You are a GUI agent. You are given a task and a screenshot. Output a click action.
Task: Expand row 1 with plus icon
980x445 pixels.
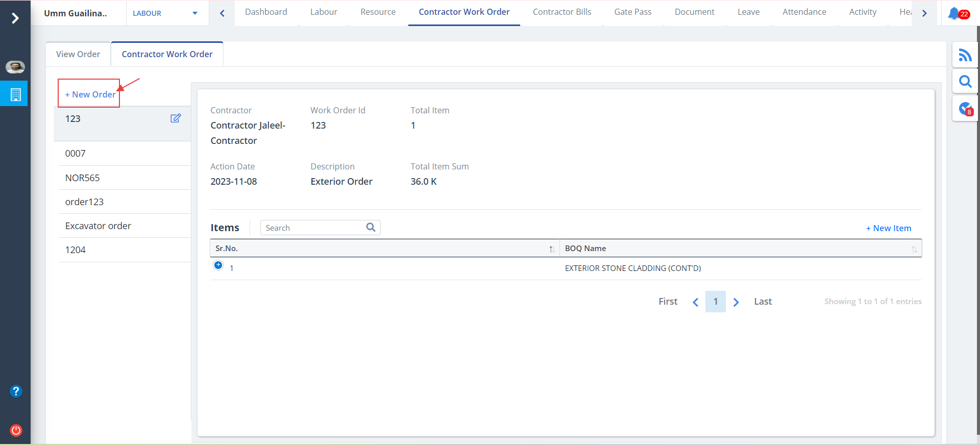(218, 265)
